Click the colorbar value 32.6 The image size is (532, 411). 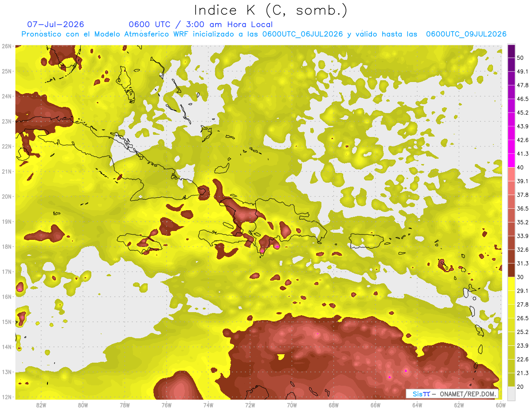pos(523,250)
